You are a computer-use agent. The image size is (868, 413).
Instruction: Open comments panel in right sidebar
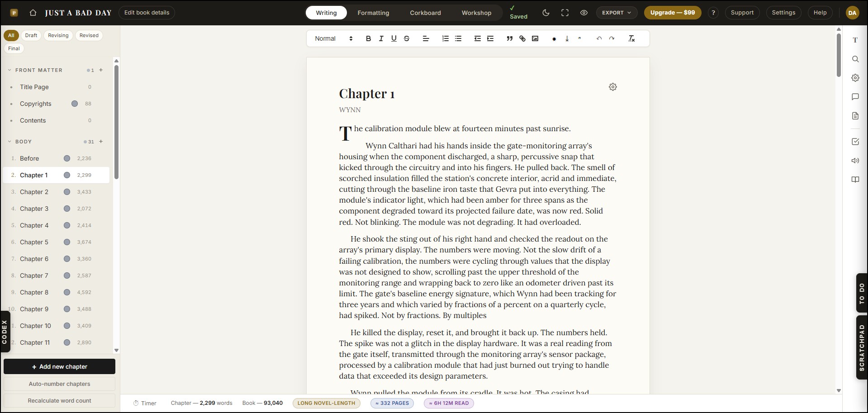click(855, 97)
